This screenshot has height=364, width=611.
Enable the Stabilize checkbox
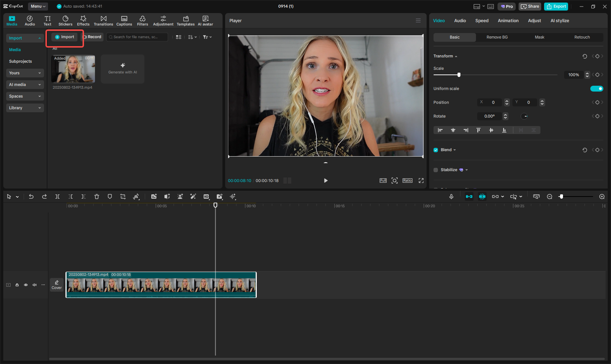pos(435,170)
